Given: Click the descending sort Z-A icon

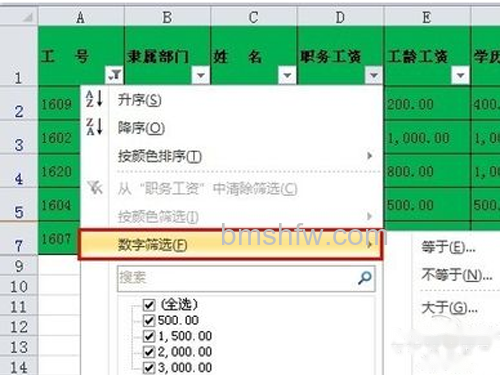Looking at the screenshot, I should 94,127.
